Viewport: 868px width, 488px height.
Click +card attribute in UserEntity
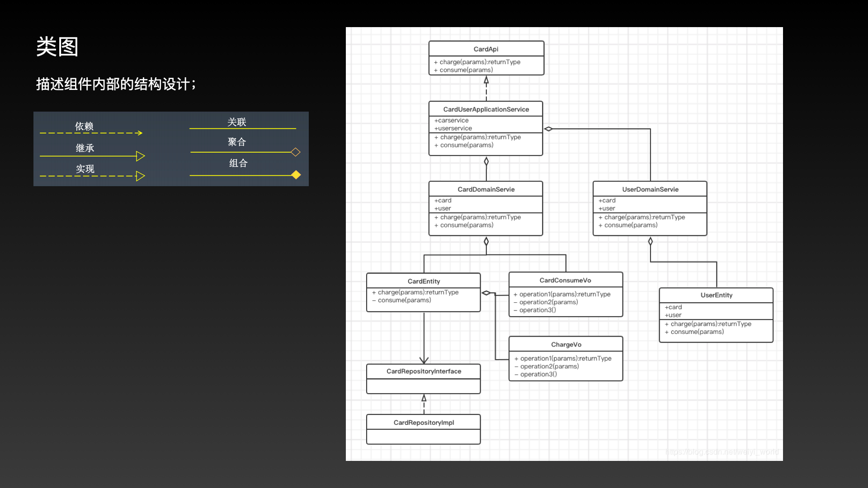[673, 307]
